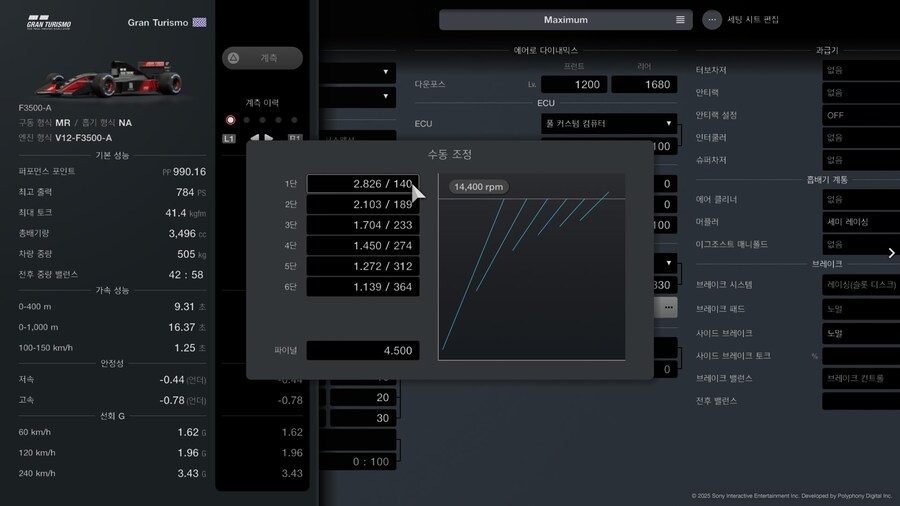Click the L1 history indicator

click(x=228, y=138)
